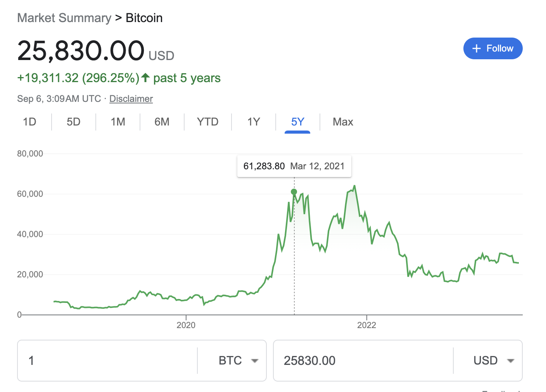Click the Market Summary breadcrumb link
This screenshot has width=546, height=392.
tap(64, 18)
